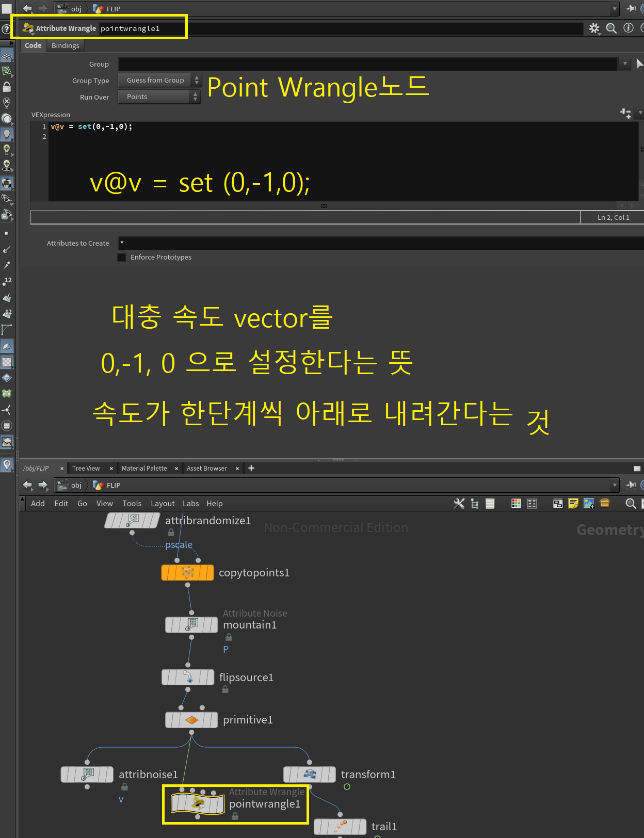Open the Tree View tab
The height and width of the screenshot is (838, 644).
point(86,469)
